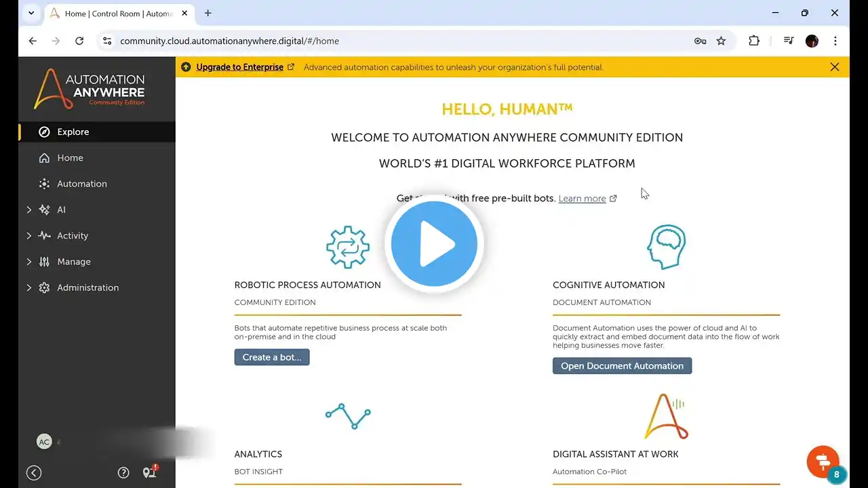Expand the AI section chevron
Screen dimensions: 868x488
(29, 210)
